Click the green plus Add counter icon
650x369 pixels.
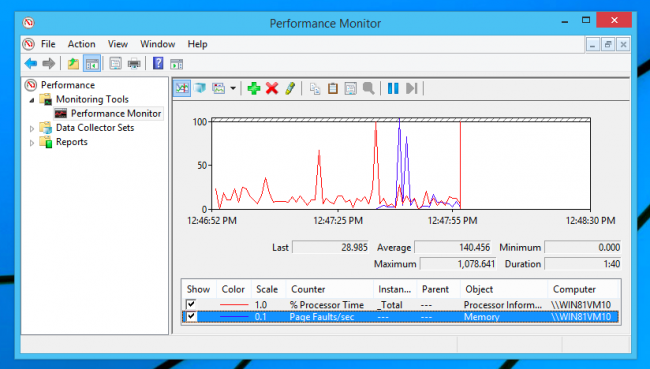pos(254,88)
